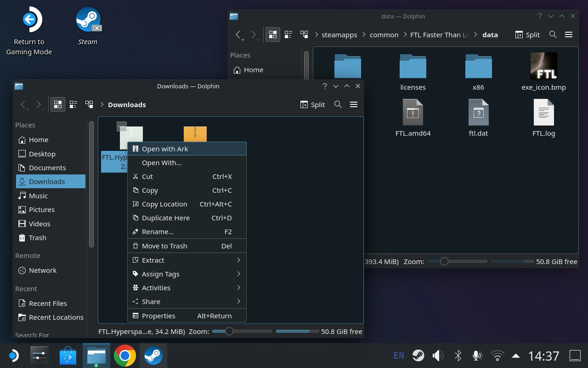This screenshot has width=588, height=368.
Task: Navigate to common in breadcrumb
Action: tap(384, 35)
